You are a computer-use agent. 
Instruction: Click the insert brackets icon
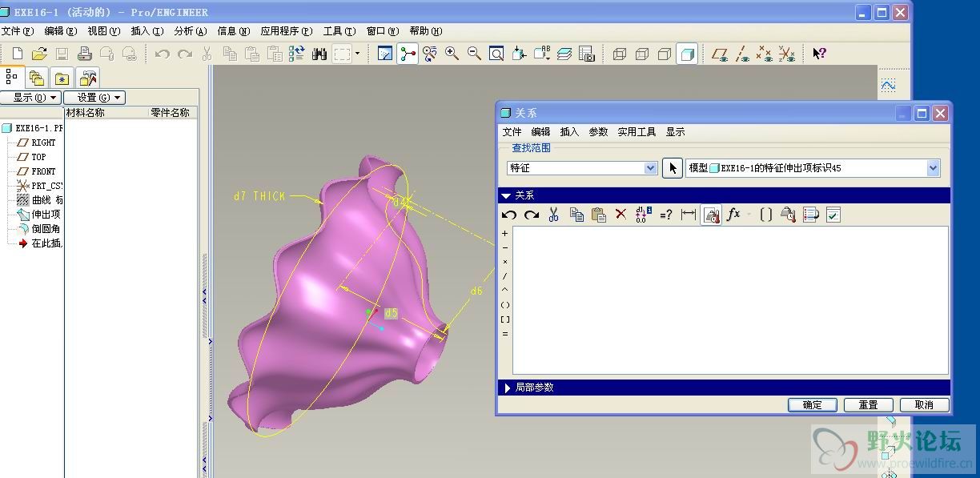(765, 215)
